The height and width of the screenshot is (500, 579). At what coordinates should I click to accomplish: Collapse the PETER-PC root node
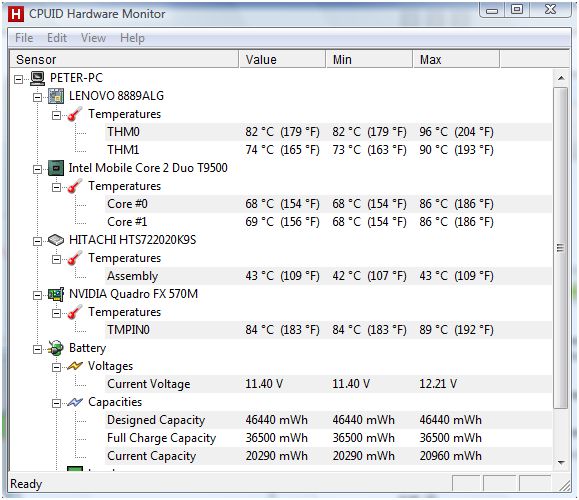tap(18, 79)
